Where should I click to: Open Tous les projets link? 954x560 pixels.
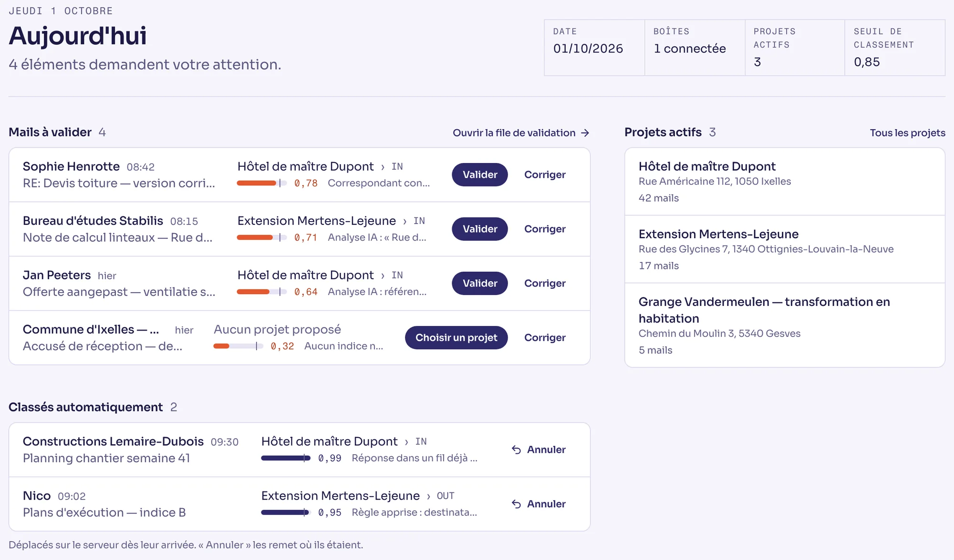(907, 133)
